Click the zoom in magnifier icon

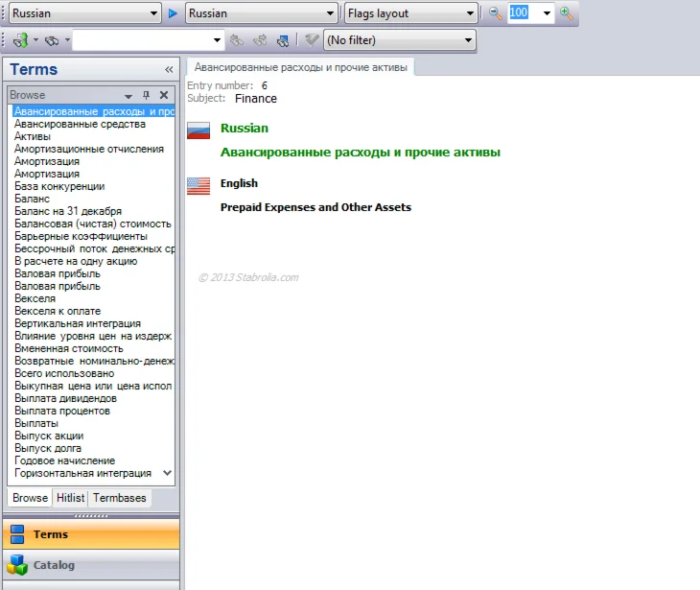pos(567,13)
